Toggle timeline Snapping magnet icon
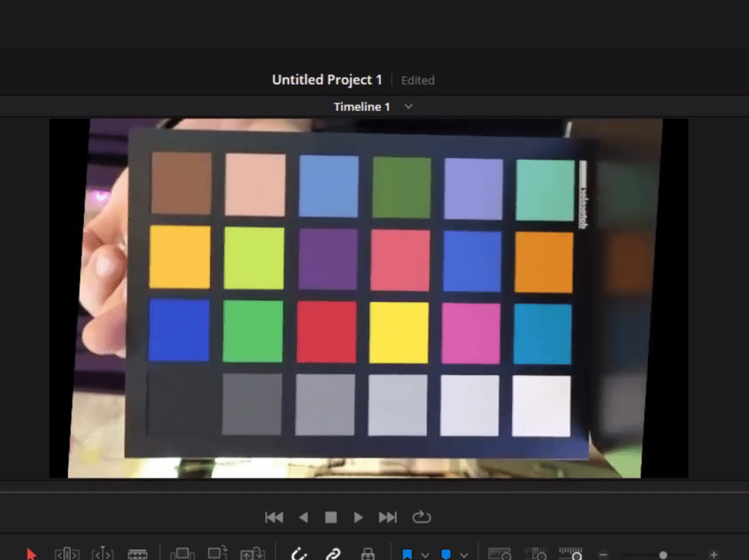 [x=299, y=554]
